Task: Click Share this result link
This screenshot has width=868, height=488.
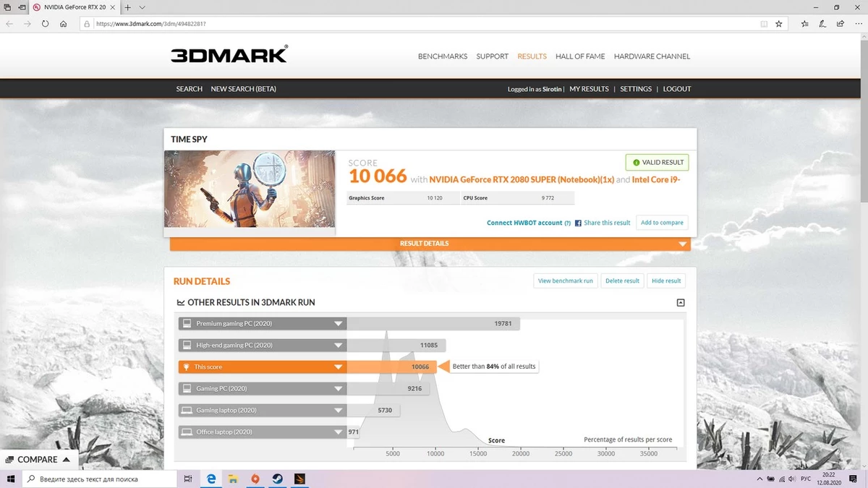Action: [x=607, y=223]
